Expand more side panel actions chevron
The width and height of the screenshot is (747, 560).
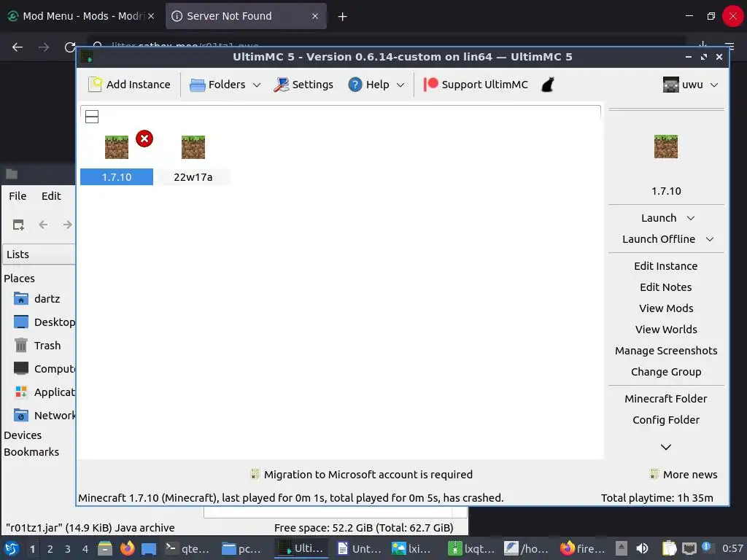click(666, 447)
